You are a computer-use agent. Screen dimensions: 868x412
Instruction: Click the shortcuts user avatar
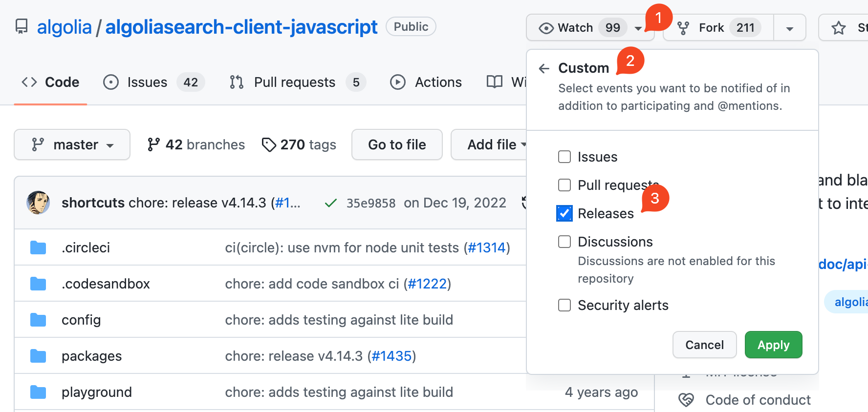pyautogui.click(x=38, y=203)
